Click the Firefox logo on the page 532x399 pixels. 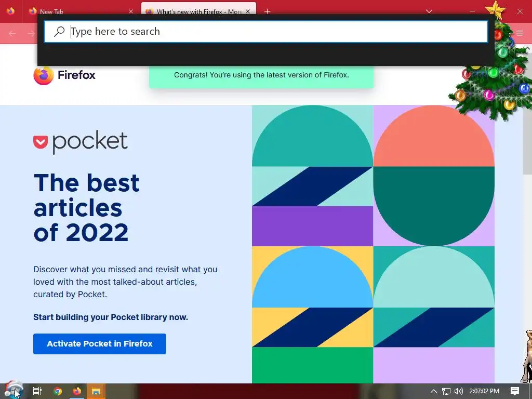click(x=64, y=75)
